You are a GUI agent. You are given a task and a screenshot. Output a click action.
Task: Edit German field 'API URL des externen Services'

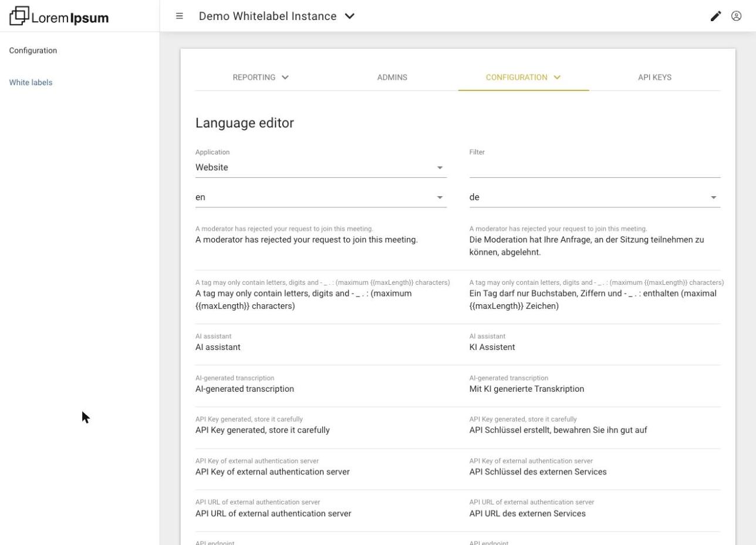(x=595, y=513)
